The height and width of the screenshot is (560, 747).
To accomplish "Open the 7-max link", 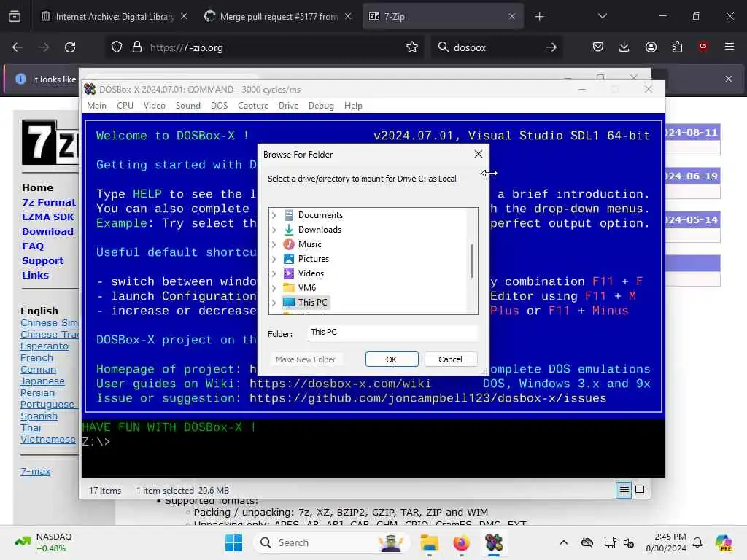I will pos(35,472).
